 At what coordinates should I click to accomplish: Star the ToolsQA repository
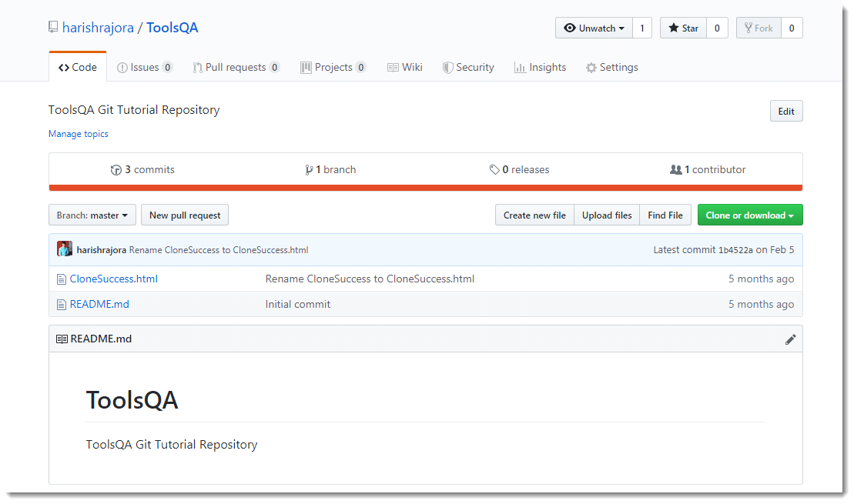[683, 28]
